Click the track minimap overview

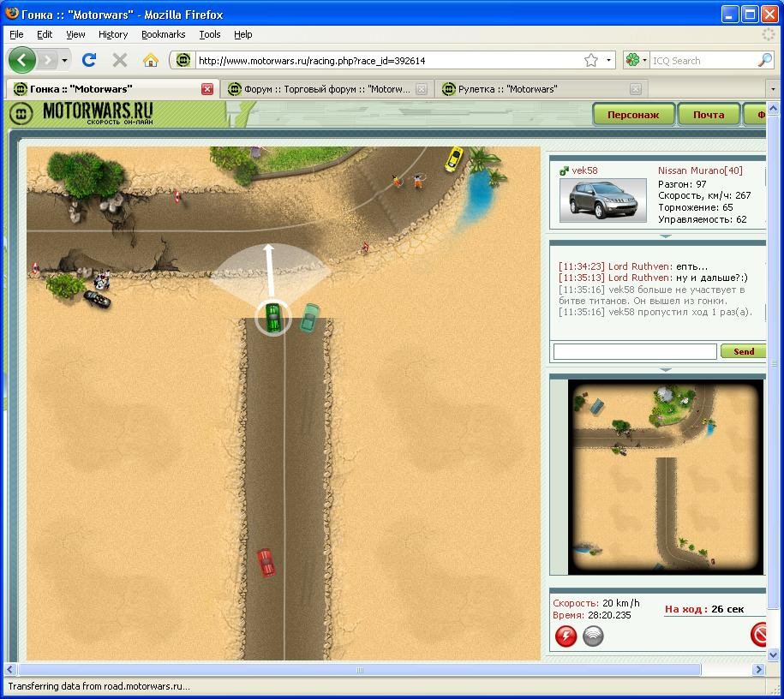665,477
